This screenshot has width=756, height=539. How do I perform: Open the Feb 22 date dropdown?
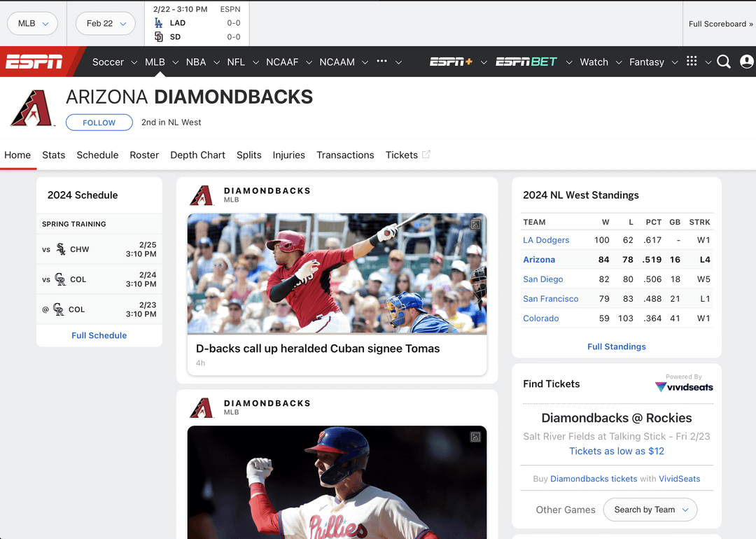pyautogui.click(x=106, y=23)
